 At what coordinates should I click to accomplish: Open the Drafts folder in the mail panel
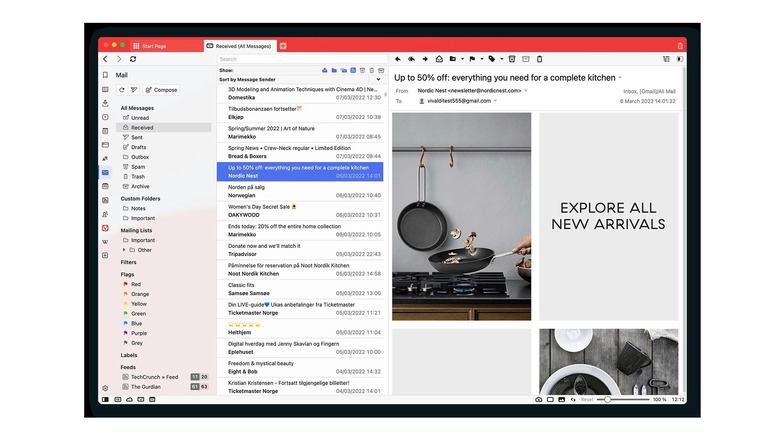click(x=138, y=147)
